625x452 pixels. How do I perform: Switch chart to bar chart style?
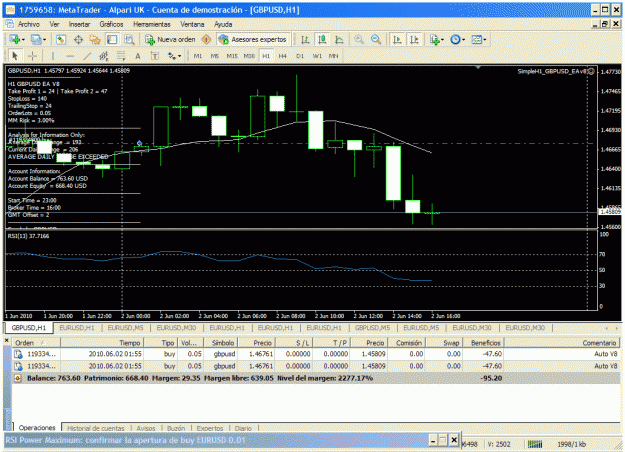point(305,39)
